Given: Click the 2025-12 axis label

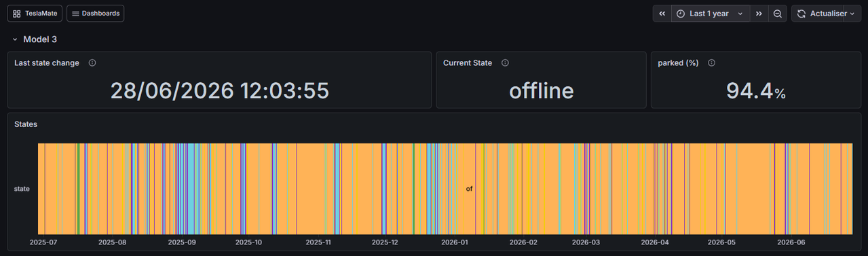Looking at the screenshot, I should click(385, 242).
